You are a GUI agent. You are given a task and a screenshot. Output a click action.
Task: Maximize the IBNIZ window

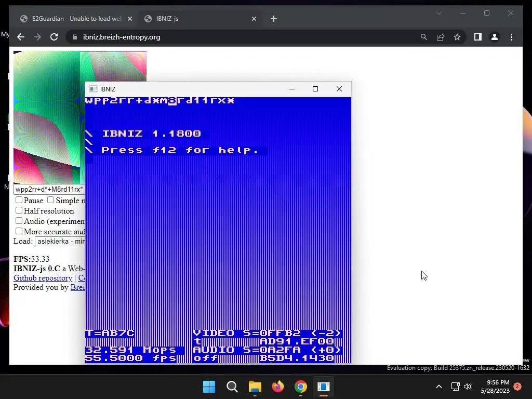(315, 89)
